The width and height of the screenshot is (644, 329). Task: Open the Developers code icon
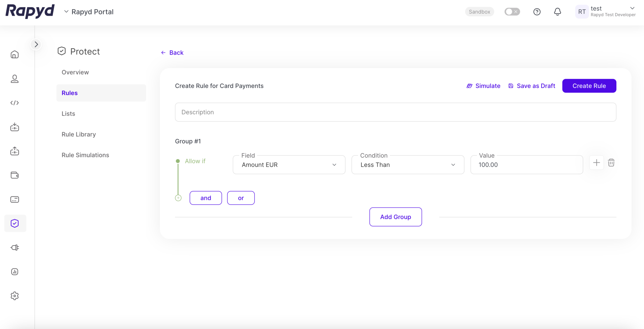(15, 103)
